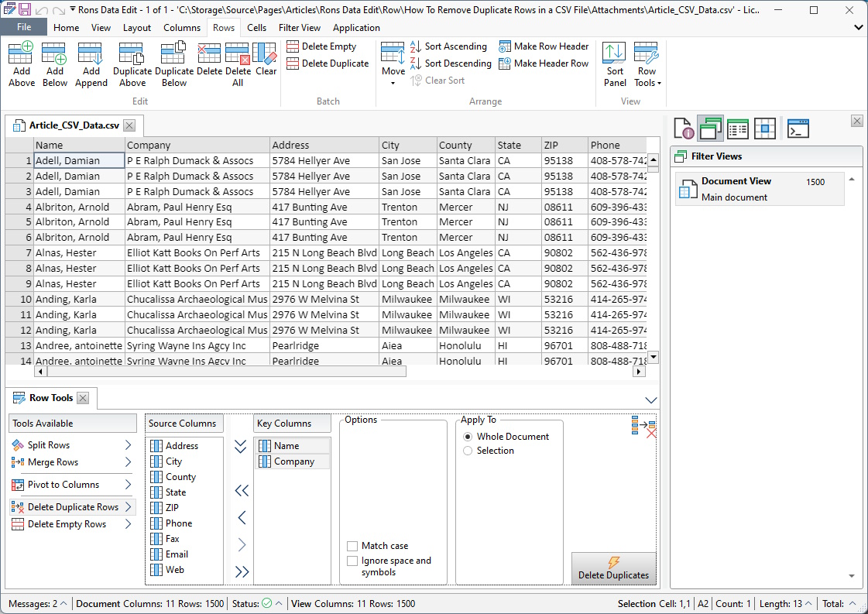Collapse the ribbon with the top-right chevron
This screenshot has height=614, width=868.
[859, 27]
